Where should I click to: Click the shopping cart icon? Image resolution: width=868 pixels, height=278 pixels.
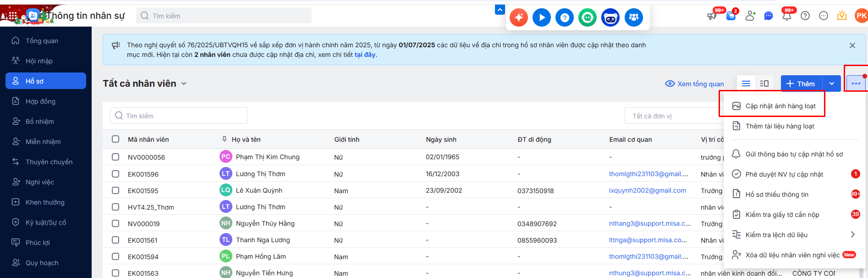[731, 16]
